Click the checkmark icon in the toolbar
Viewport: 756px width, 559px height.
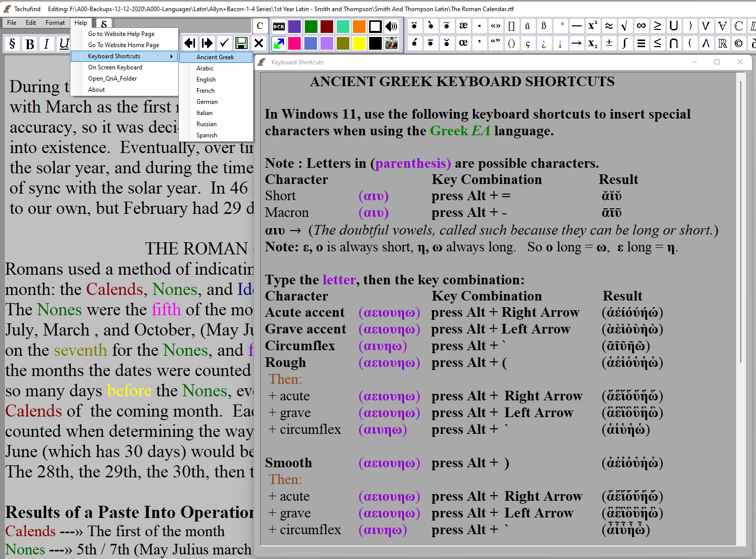pyautogui.click(x=224, y=43)
